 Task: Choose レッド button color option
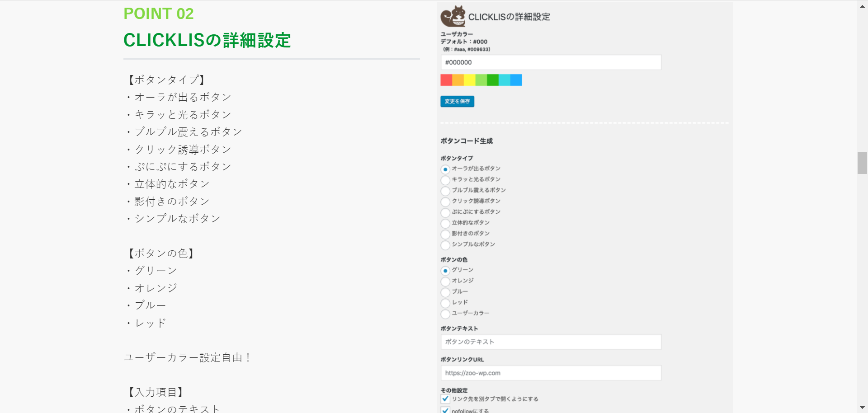(445, 303)
